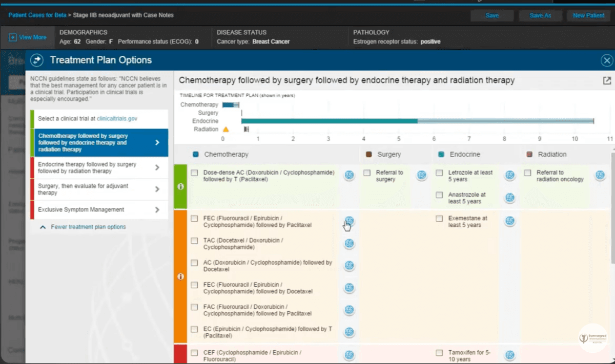Check FEC followed by Paclitaxel

click(x=194, y=219)
